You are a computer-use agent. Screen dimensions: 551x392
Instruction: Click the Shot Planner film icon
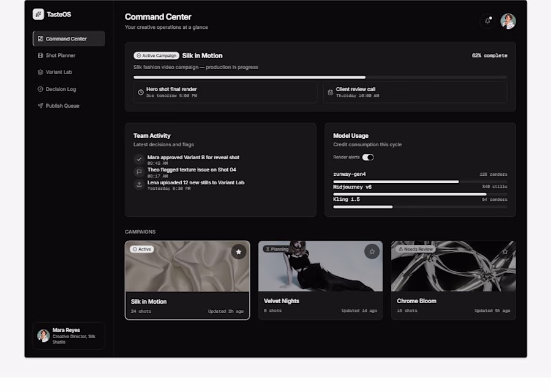click(x=40, y=55)
